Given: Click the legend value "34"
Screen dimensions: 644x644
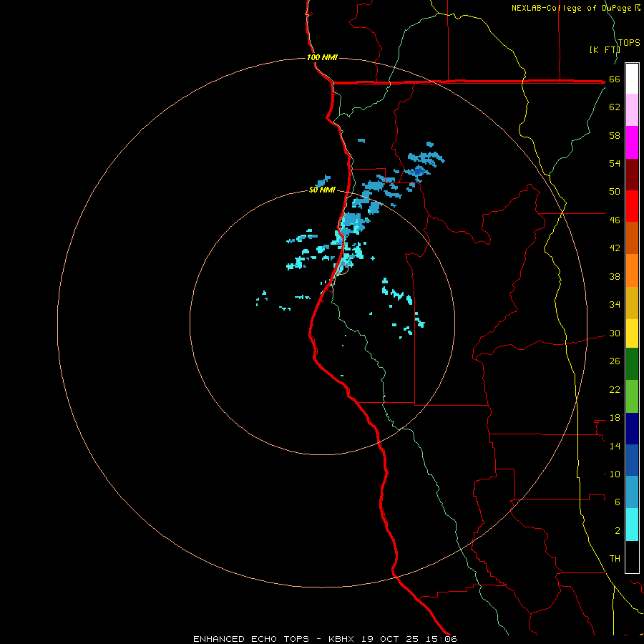Looking at the screenshot, I should click(615, 305).
